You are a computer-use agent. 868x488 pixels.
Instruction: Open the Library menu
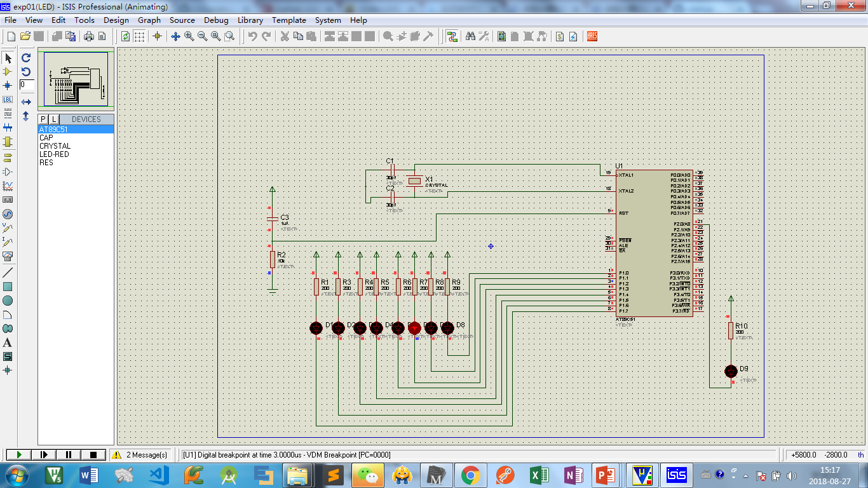click(250, 20)
